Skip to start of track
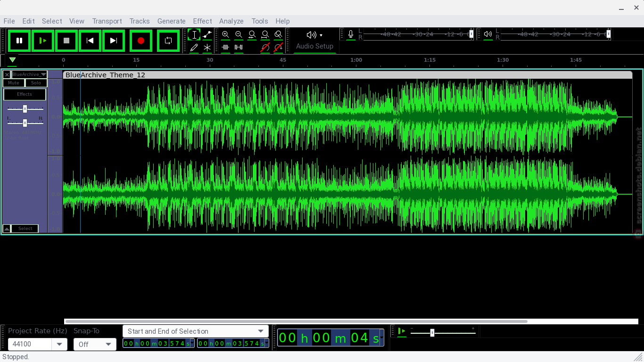Viewport: 644px width, 362px height. [x=90, y=41]
